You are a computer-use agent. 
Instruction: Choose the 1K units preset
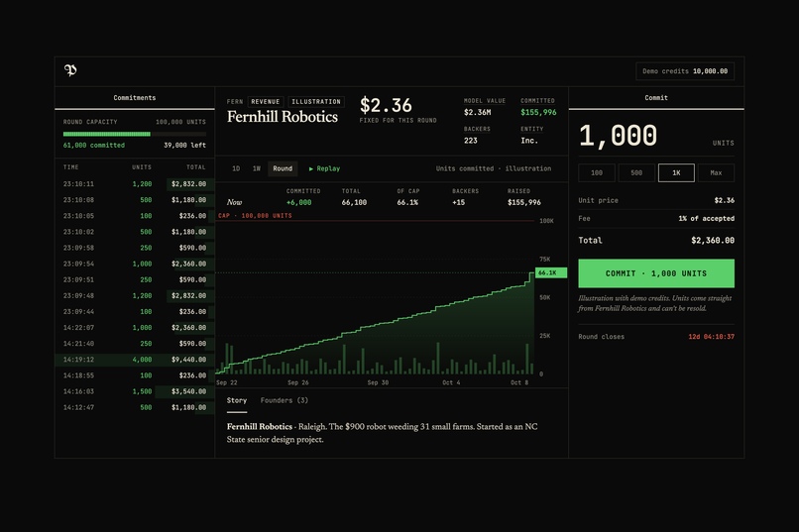pos(676,173)
